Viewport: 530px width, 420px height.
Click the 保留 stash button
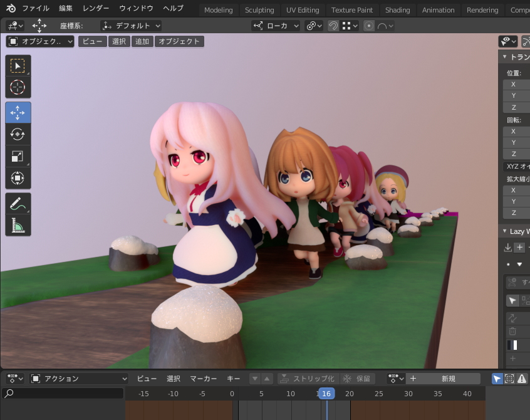tap(357, 379)
